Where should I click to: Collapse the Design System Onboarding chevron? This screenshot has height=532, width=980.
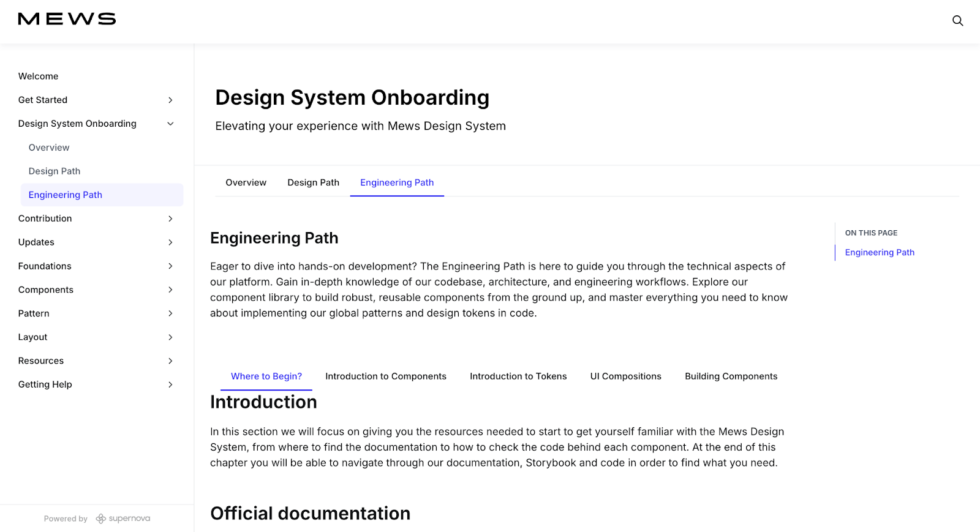tap(170, 124)
